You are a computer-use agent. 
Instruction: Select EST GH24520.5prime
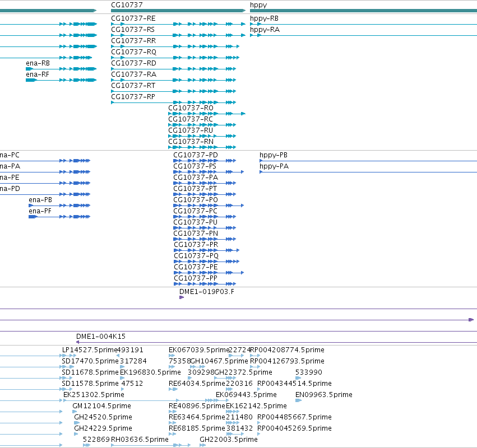[x=103, y=417]
